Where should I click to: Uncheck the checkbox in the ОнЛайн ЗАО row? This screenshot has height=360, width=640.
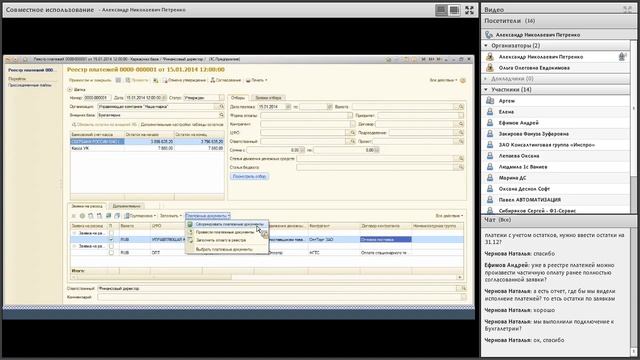tap(111, 240)
